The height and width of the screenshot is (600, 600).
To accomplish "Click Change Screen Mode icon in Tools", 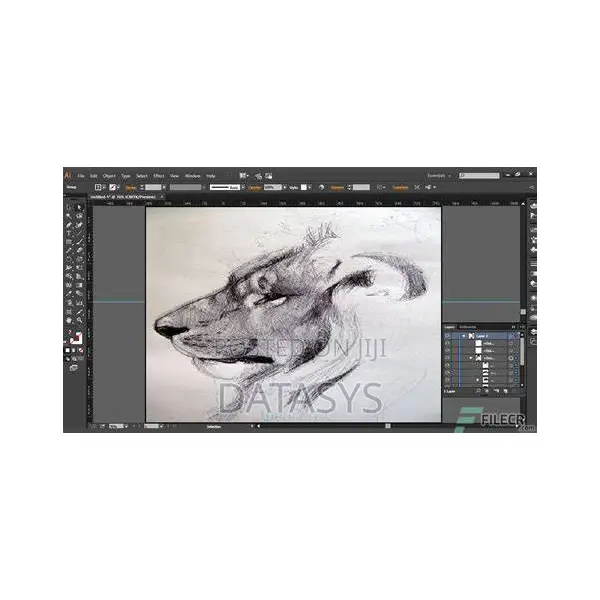I will (x=73, y=368).
